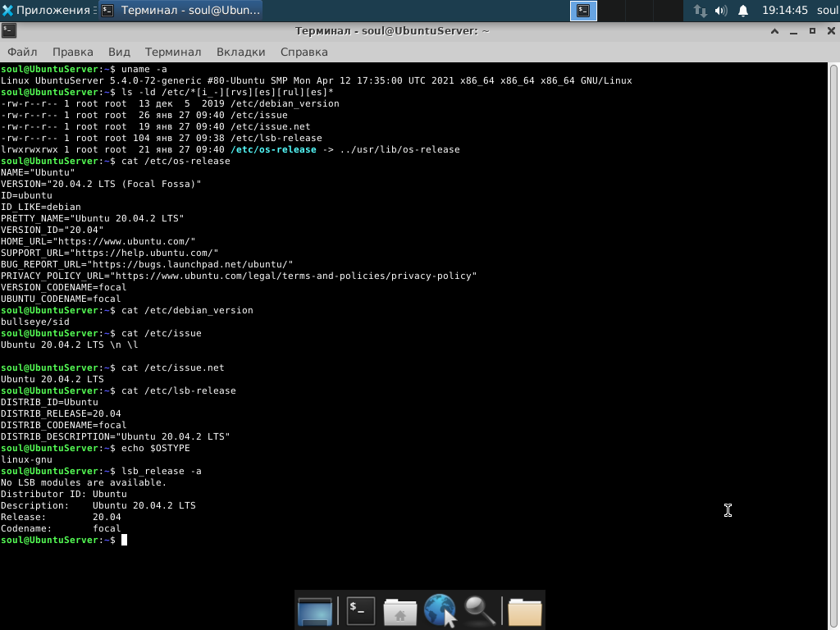
Task: Open the Вид menu
Action: click(119, 52)
